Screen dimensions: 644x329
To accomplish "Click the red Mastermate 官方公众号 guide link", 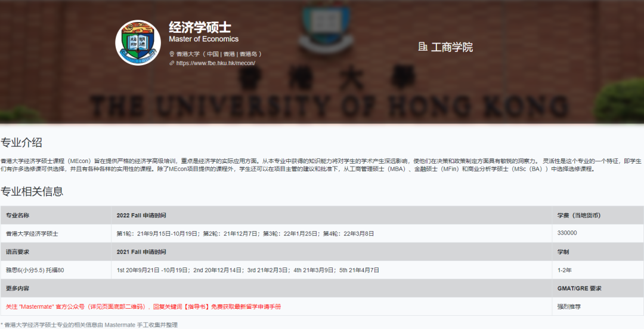I will coord(143,306).
